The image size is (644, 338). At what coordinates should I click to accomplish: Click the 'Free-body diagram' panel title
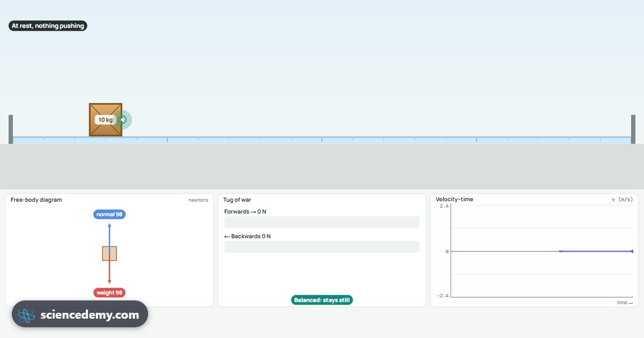[x=36, y=200]
